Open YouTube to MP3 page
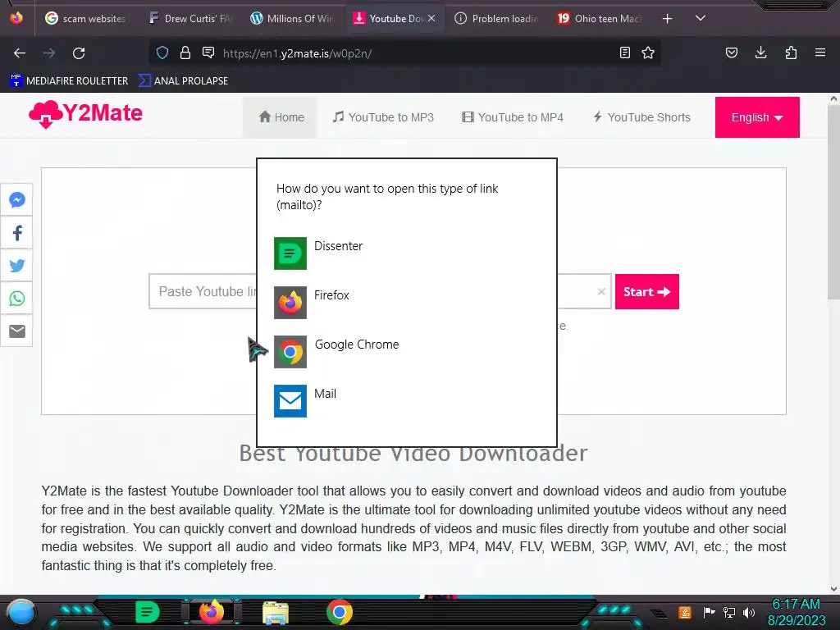The image size is (840, 630). pos(383,117)
